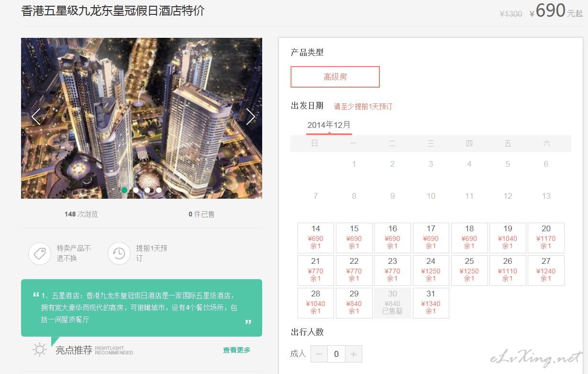
Task: Choose December 25 at ¥1250
Action: coord(469,270)
